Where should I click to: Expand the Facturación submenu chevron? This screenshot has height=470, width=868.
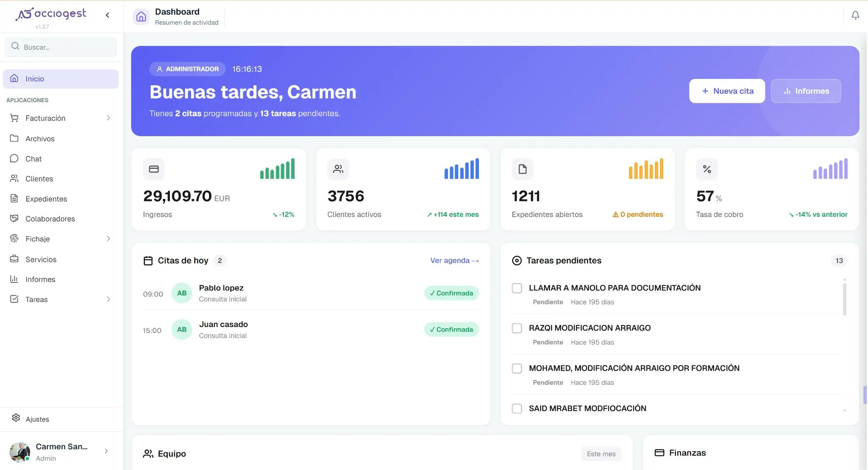coord(109,118)
